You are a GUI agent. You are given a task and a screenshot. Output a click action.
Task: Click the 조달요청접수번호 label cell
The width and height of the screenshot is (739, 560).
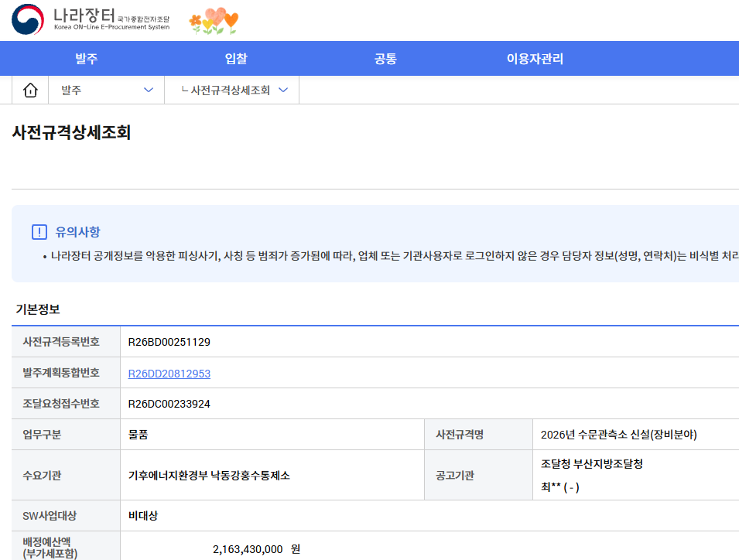66,404
